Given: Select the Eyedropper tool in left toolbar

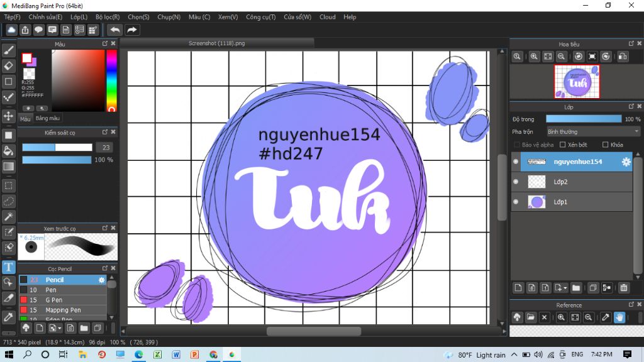Looking at the screenshot, I should pos(8,317).
